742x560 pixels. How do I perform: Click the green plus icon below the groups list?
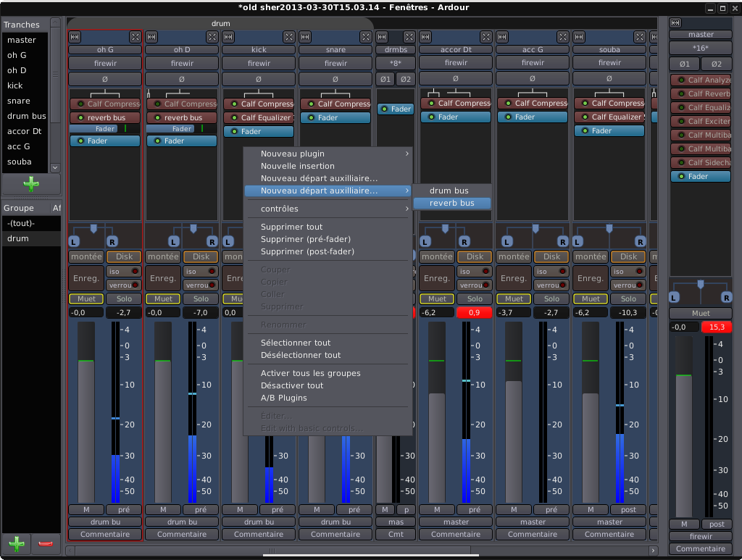point(14,543)
